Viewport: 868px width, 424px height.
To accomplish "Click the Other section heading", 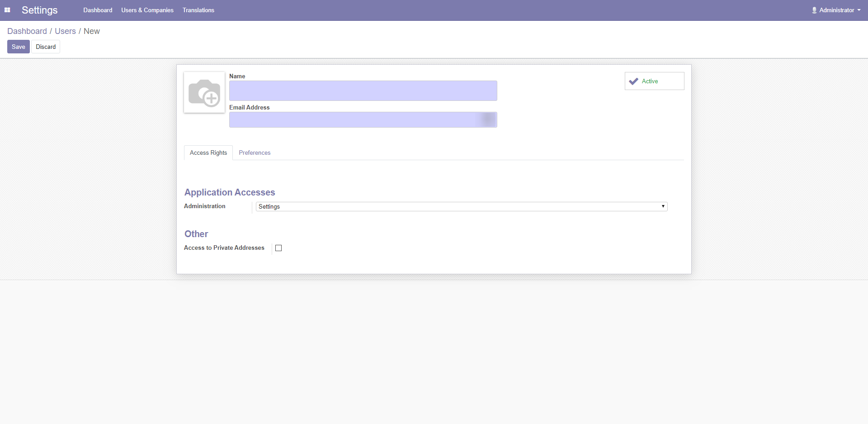I will pos(196,234).
